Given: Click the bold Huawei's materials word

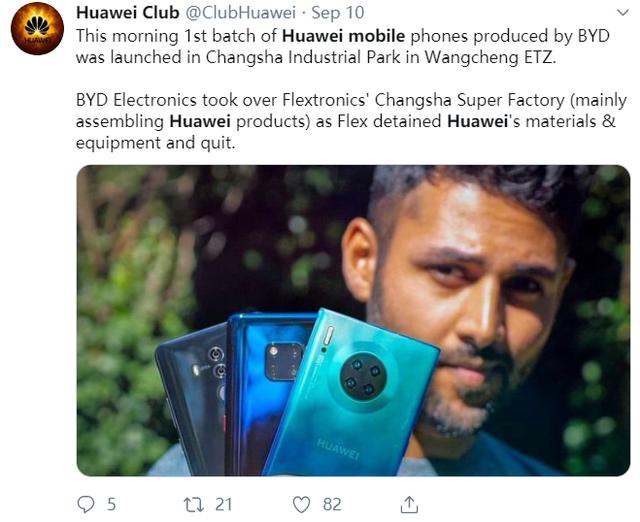Looking at the screenshot, I should 477,122.
